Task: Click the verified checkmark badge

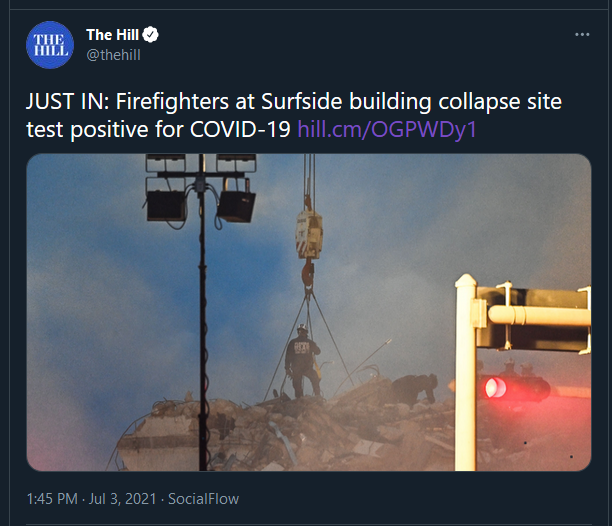Action: (x=150, y=35)
